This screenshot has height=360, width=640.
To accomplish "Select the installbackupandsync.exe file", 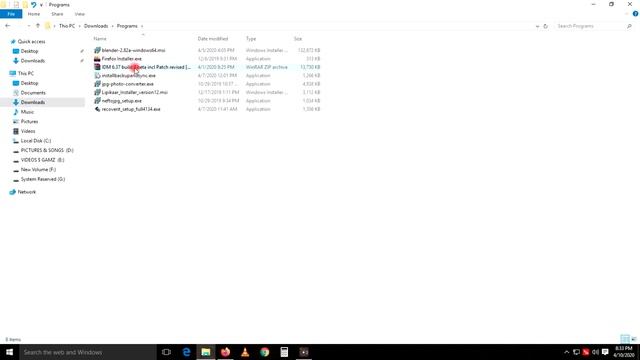I will click(x=129, y=76).
